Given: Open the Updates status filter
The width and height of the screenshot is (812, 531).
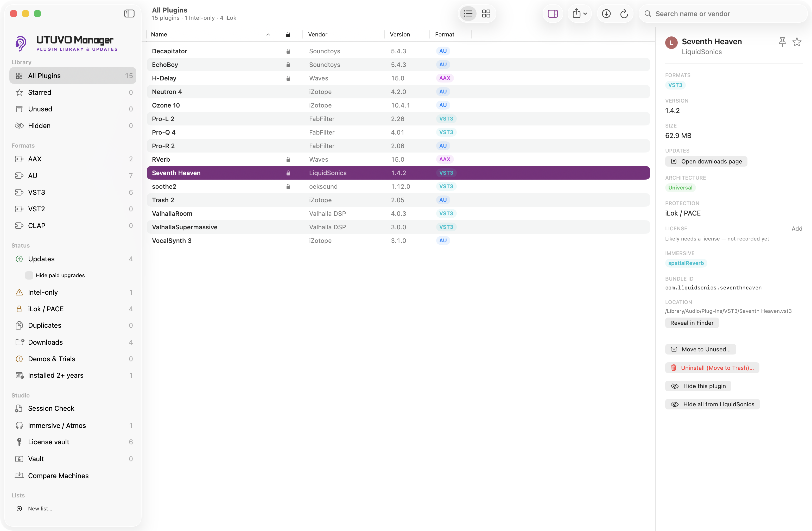Looking at the screenshot, I should coord(73,259).
